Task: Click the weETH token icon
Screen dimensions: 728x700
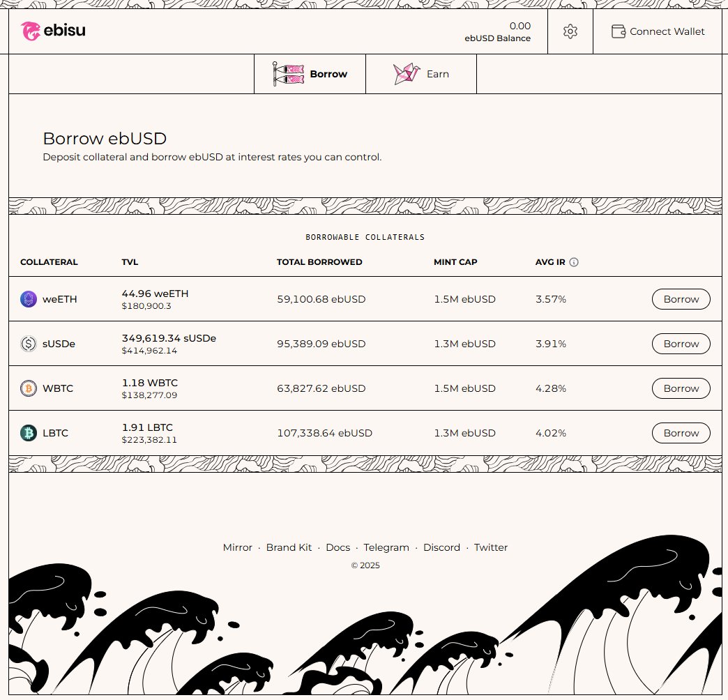Action: [x=29, y=299]
